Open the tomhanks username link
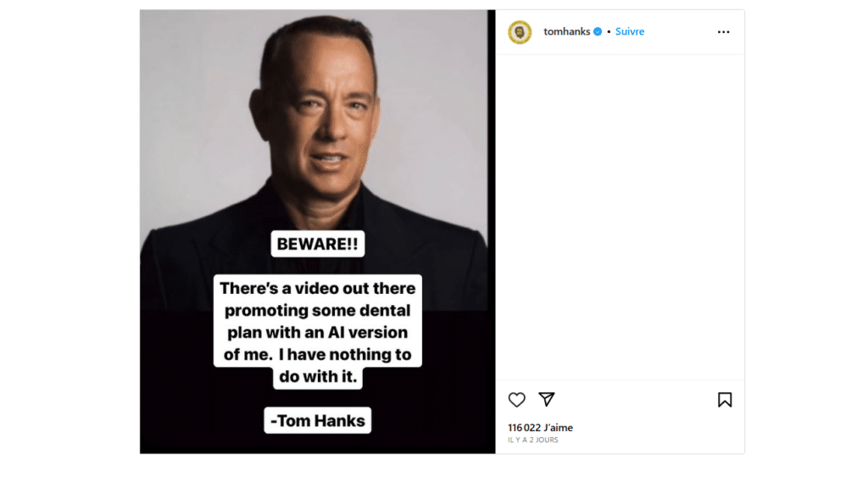The image size is (868, 488). pos(567,31)
